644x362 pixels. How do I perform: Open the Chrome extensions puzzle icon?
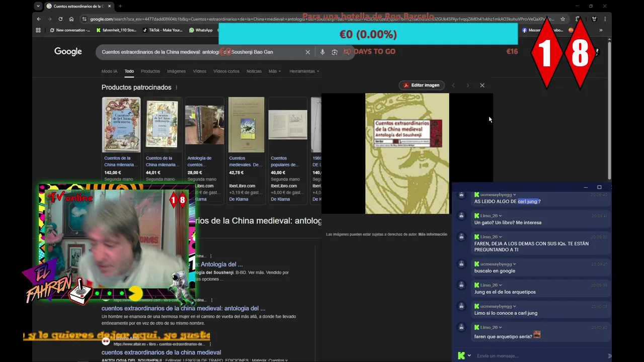click(x=578, y=19)
